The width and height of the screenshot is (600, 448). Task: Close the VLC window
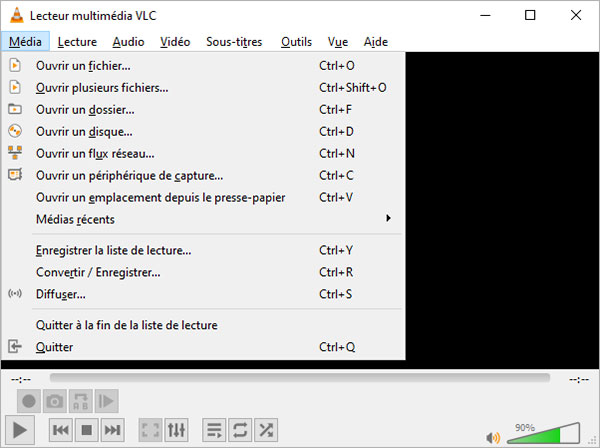(576, 15)
